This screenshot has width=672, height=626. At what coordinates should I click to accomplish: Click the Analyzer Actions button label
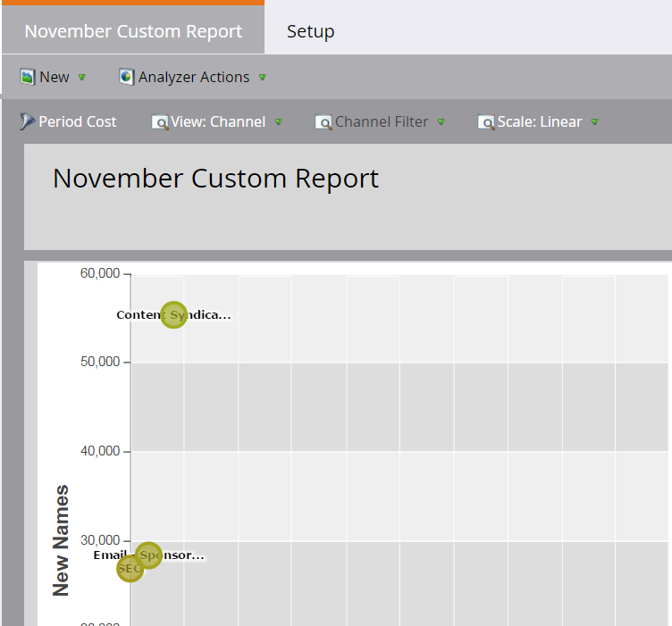click(194, 78)
